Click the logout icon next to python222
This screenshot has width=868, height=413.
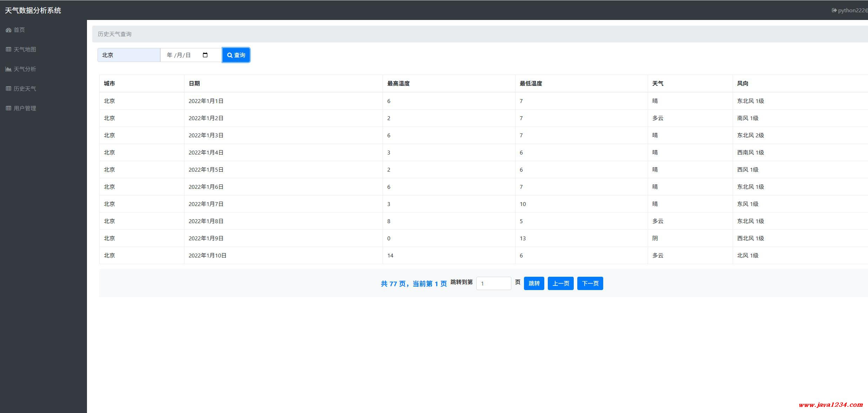coord(834,11)
